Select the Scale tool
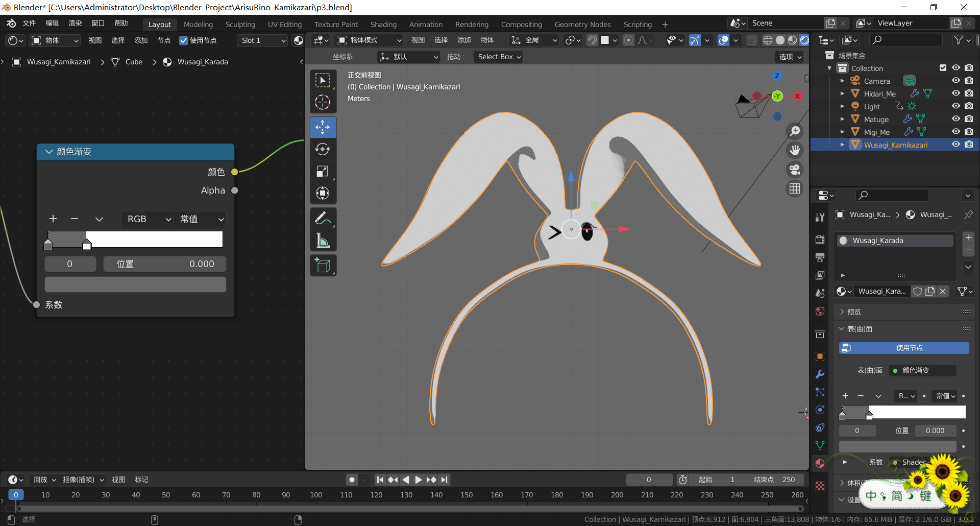The width and height of the screenshot is (980, 526). point(323,172)
